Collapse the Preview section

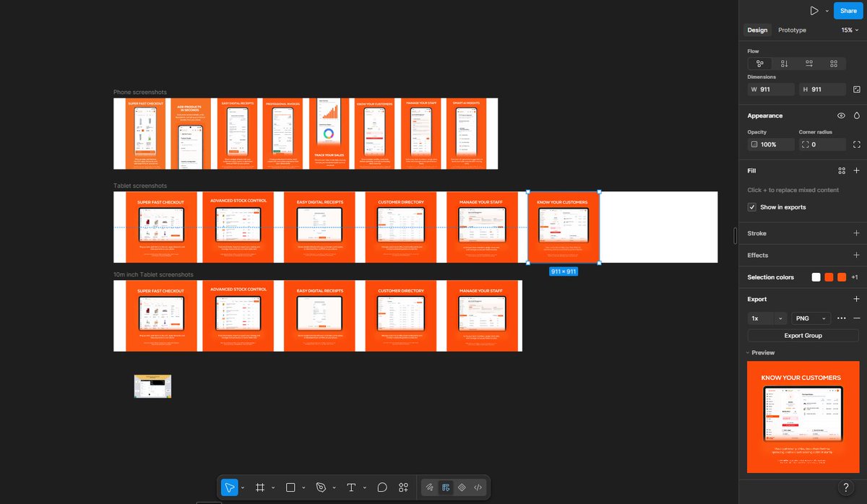pyautogui.click(x=762, y=353)
